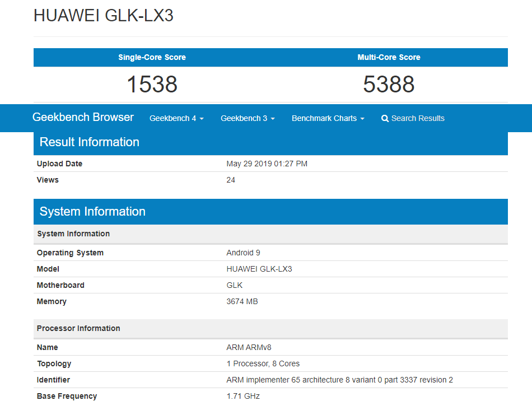Click the blue System Information section header
532x415 pixels.
point(270,212)
